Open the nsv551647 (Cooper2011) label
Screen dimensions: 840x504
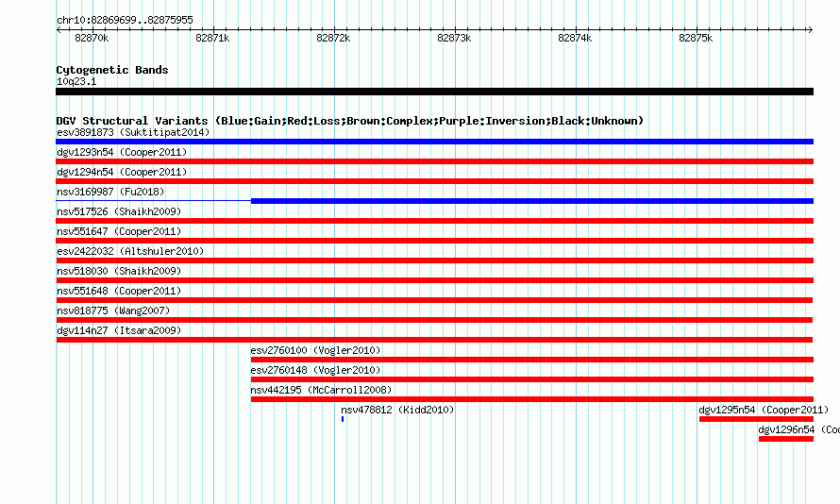click(x=119, y=231)
